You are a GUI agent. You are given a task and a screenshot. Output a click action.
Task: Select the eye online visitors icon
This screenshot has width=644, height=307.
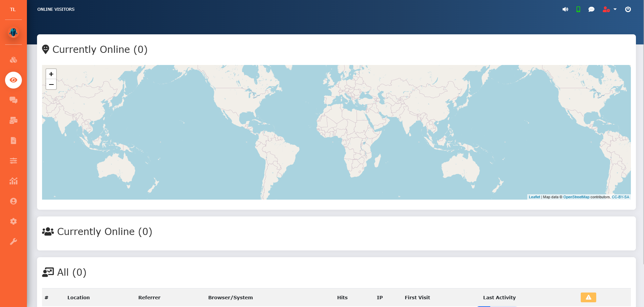13,80
